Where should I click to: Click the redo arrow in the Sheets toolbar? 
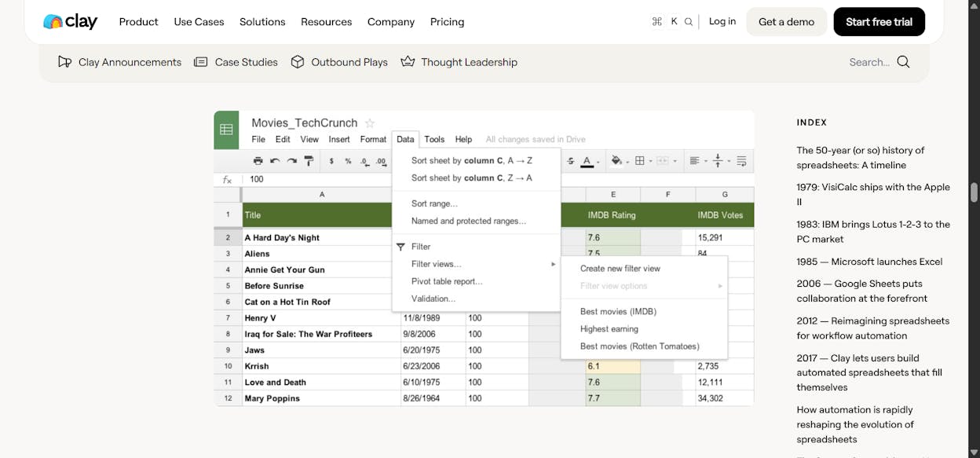[291, 161]
